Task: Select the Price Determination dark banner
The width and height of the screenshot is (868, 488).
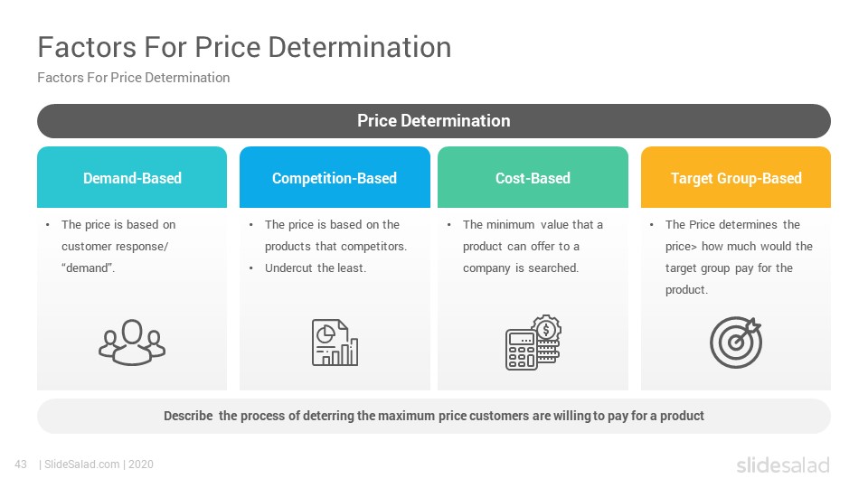Action: tap(434, 120)
